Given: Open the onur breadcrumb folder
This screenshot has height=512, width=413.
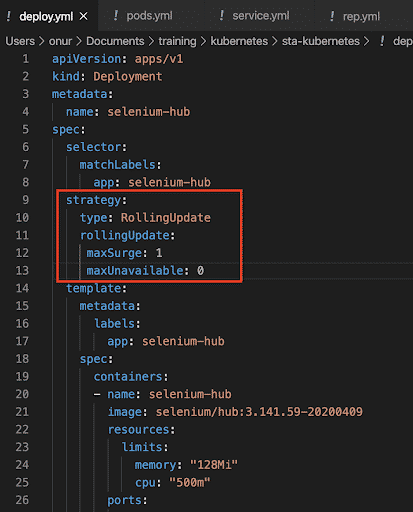Looking at the screenshot, I should [x=60, y=41].
